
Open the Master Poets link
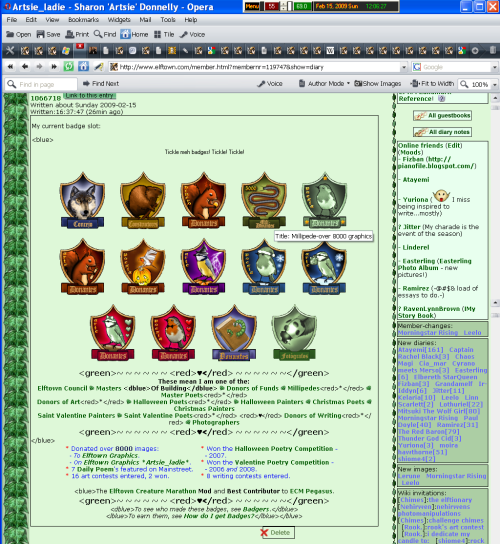point(181,395)
